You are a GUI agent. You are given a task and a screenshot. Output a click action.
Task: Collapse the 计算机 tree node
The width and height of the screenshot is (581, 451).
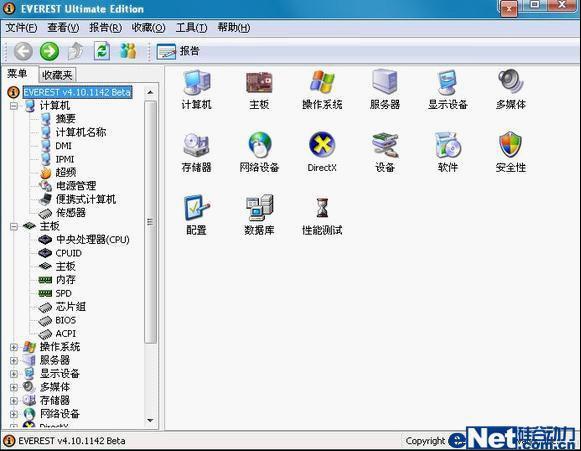tap(14, 106)
